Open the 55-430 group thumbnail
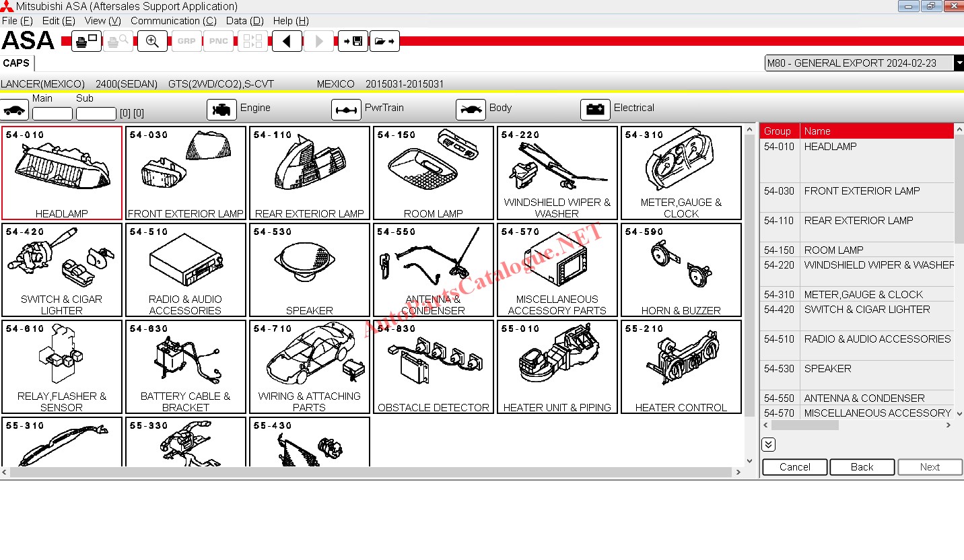Viewport: 964px width, 560px height. (310, 442)
